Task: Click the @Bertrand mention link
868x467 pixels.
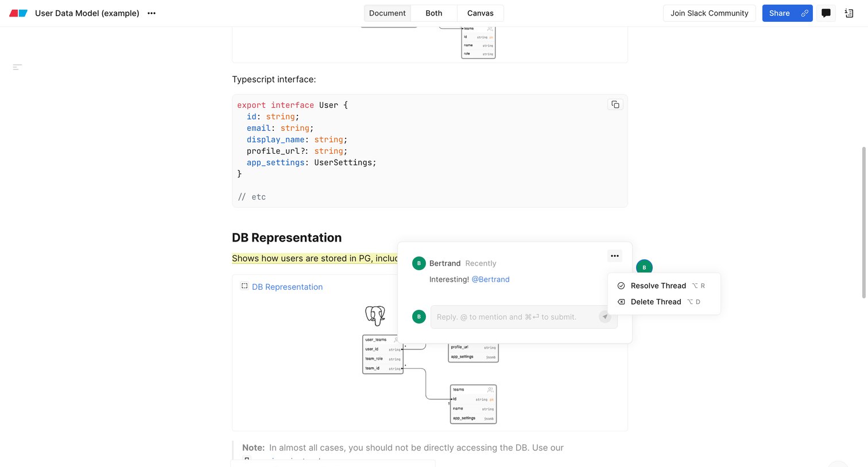Action: 490,279
